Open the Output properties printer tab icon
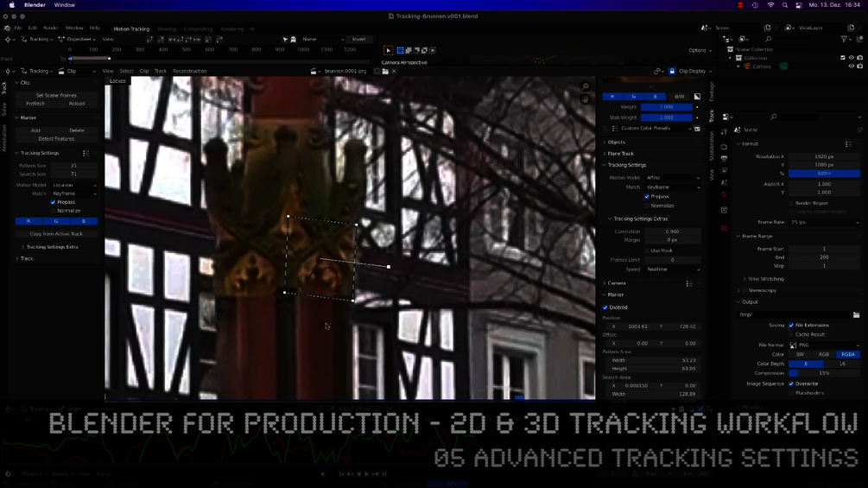 tap(724, 159)
